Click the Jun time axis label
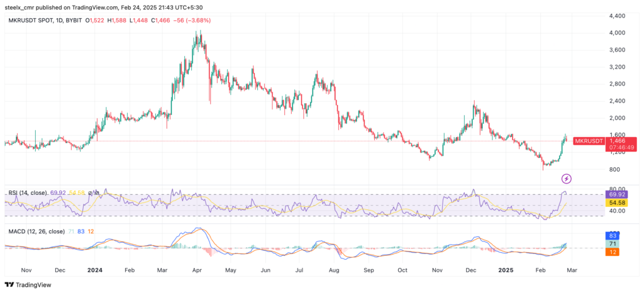The image size is (644, 293). [266, 270]
